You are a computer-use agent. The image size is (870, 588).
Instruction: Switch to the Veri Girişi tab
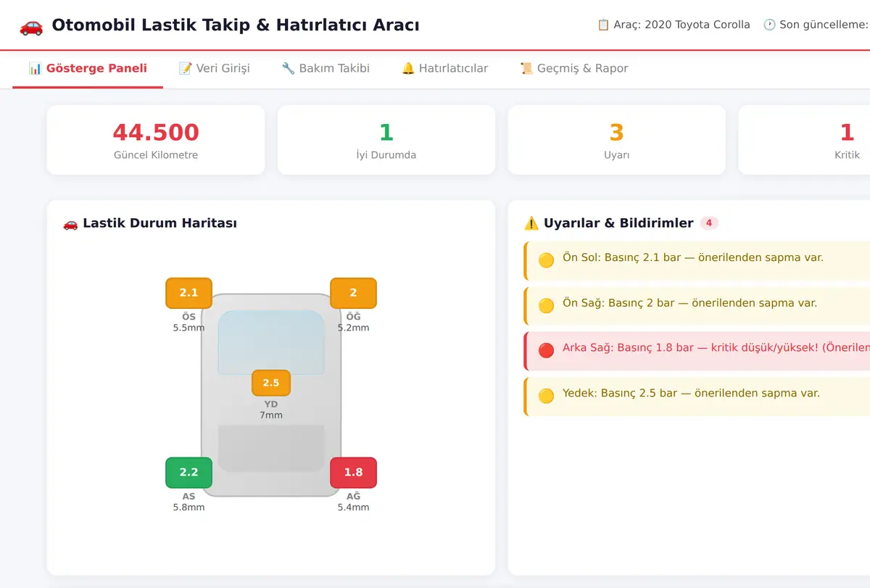click(x=214, y=69)
